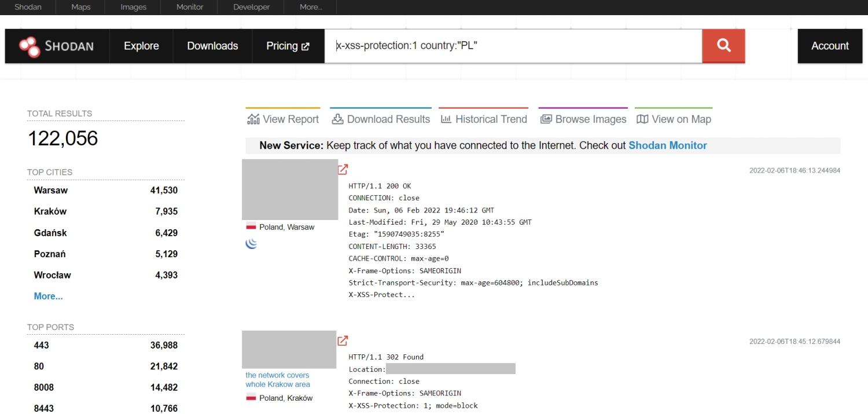Click the View on Map icon
Viewport: 868px width, 414px height.
point(642,119)
